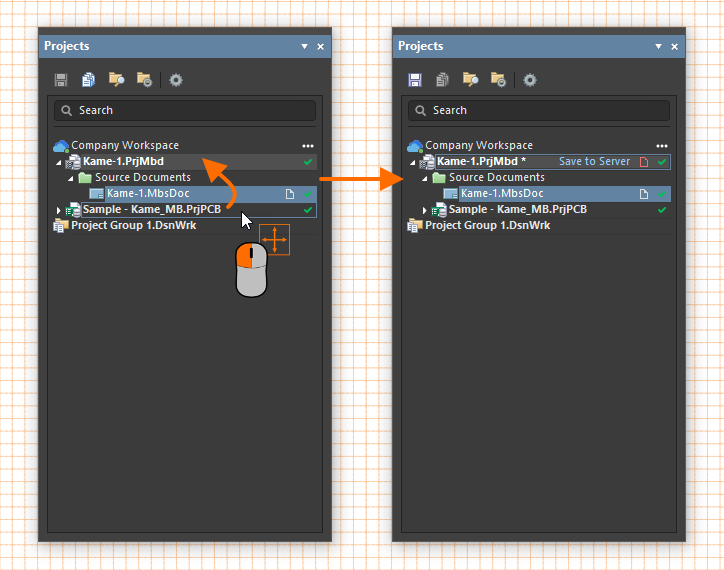Select Project Group 1.DsnWrk in the right panel
The image size is (724, 570).
(487, 226)
